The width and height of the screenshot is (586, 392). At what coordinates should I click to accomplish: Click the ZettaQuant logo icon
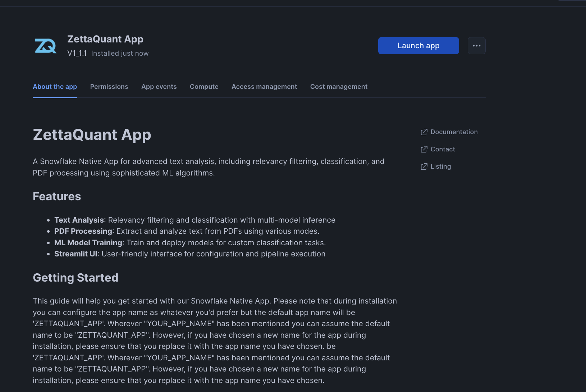(x=45, y=46)
